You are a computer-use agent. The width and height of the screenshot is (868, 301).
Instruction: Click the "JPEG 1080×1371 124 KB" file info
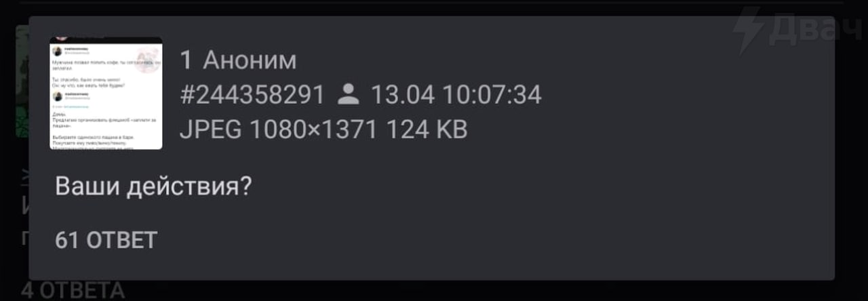pyautogui.click(x=323, y=129)
